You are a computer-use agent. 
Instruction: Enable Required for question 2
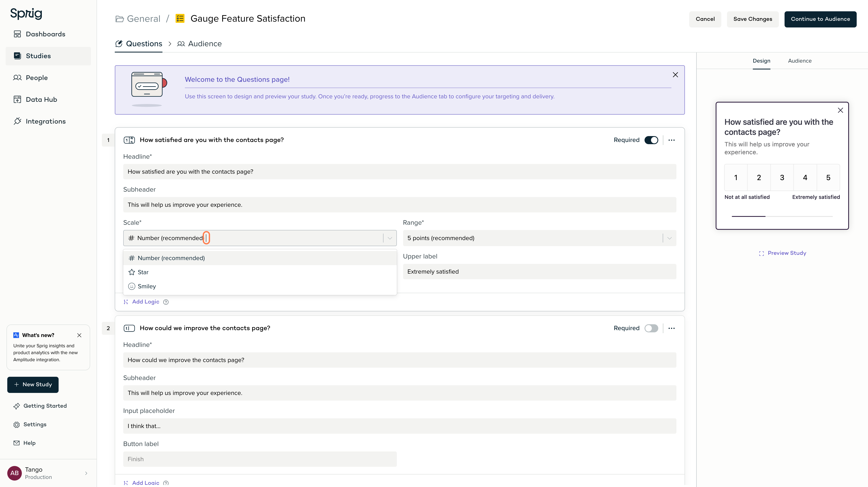(651, 328)
